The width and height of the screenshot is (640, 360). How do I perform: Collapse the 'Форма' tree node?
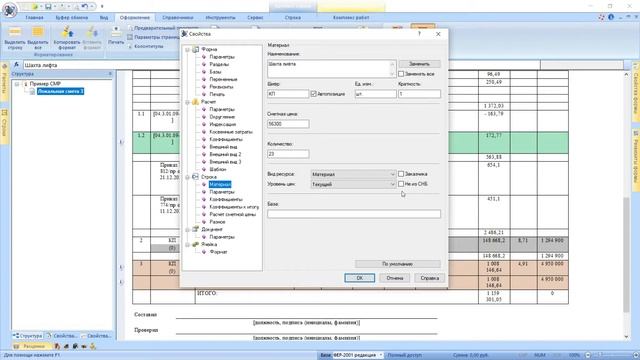(187, 50)
